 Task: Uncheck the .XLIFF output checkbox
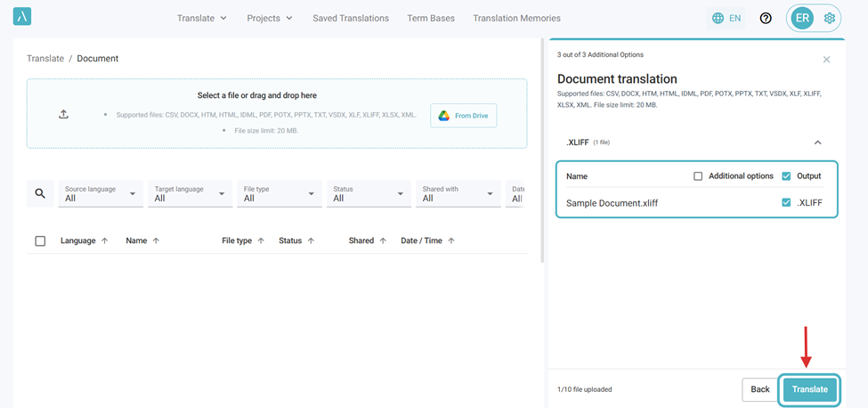coord(786,203)
